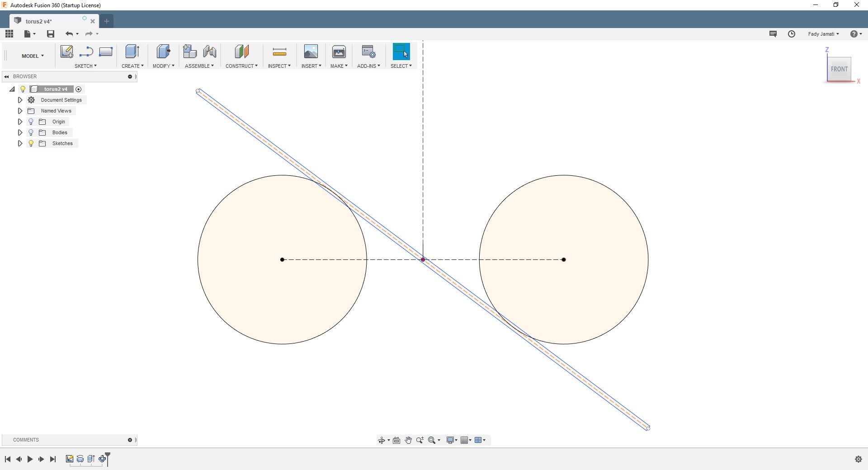
Task: Activate the Select tool
Action: (401, 52)
